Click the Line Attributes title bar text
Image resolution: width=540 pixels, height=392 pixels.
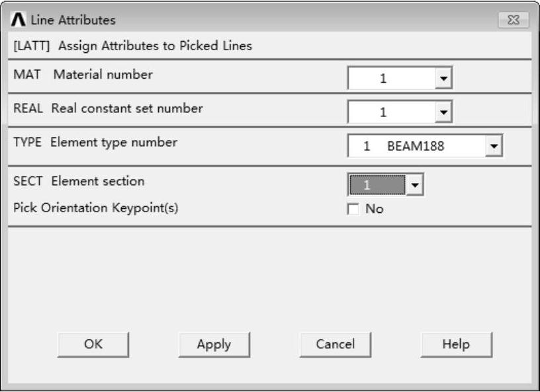(x=72, y=20)
